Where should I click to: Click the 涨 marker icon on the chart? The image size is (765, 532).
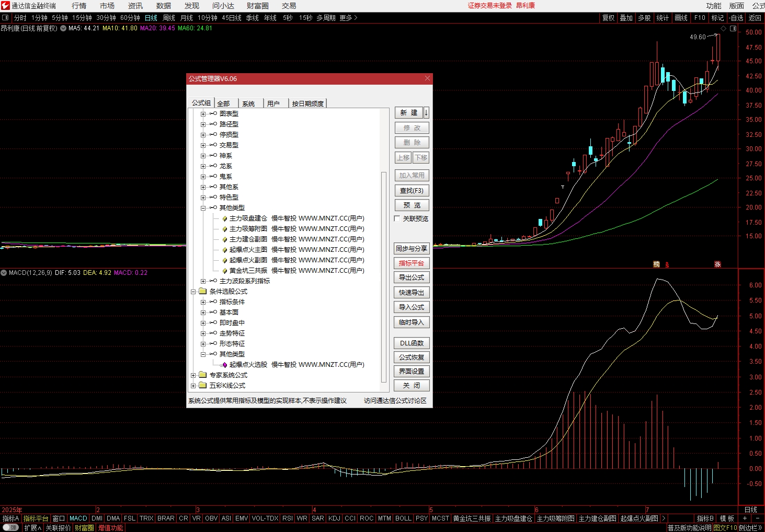point(717,264)
